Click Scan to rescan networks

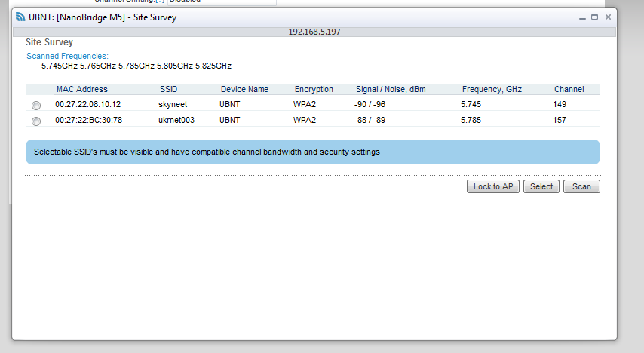coord(581,186)
